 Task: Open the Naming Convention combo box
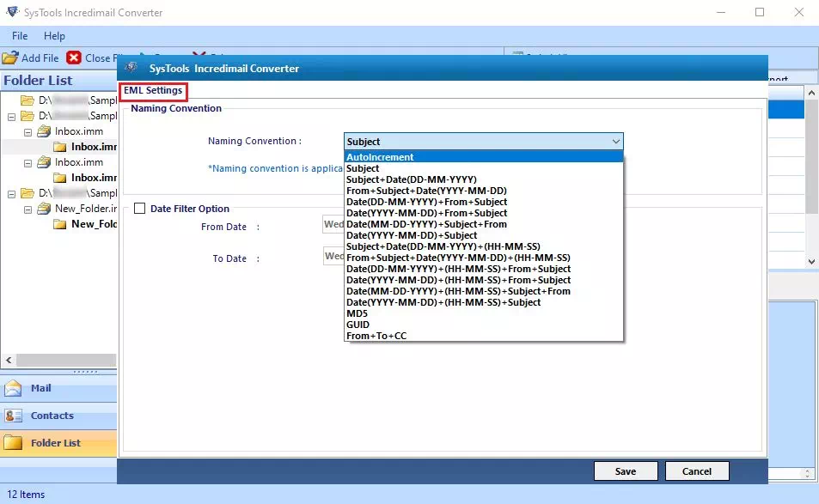coord(483,142)
